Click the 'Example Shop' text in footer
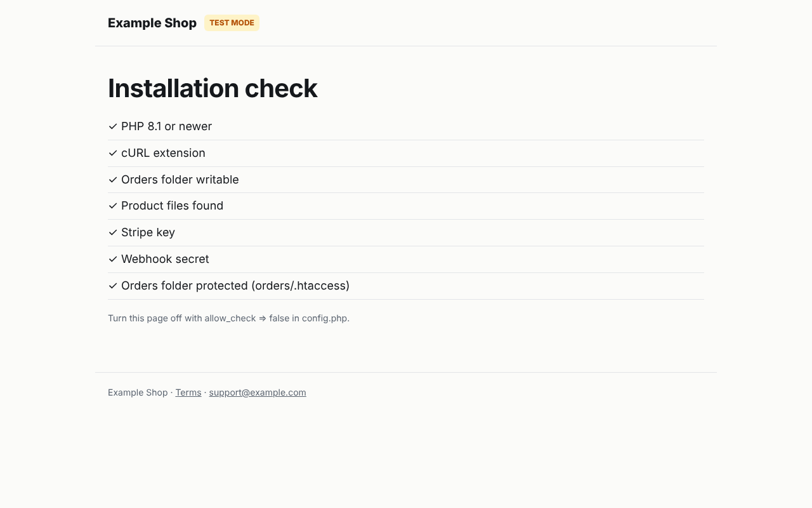This screenshot has width=812, height=508. (138, 392)
